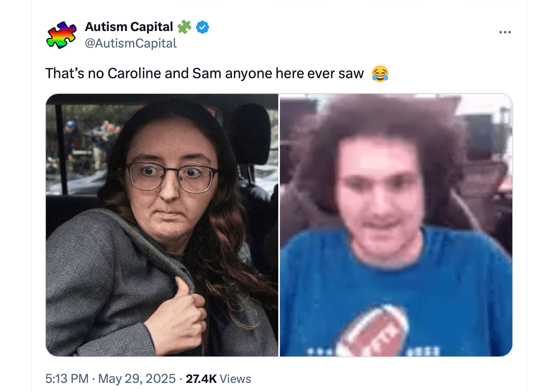Open the Autism Capital display name link
Image resolution: width=540 pixels, height=392 pixels.
click(129, 27)
